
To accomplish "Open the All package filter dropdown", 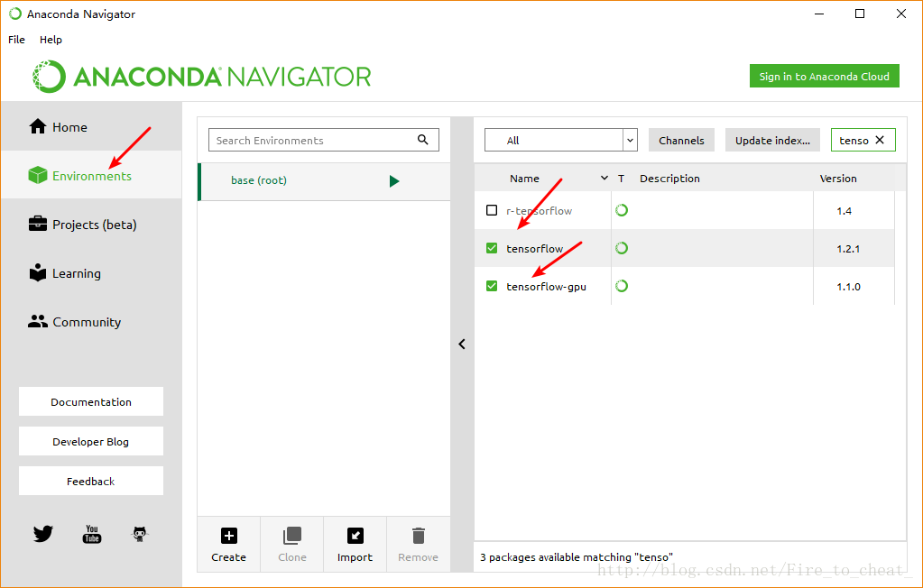I will [x=561, y=140].
